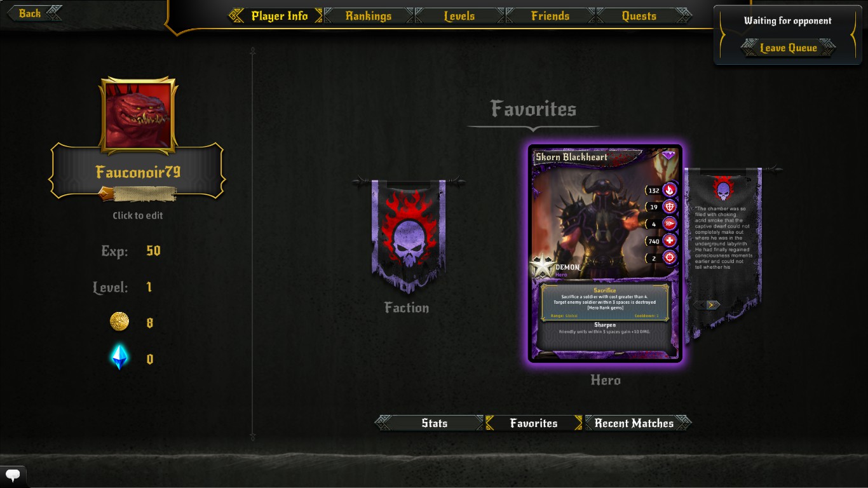Click the crosshair range stat icon
The height and width of the screenshot is (488, 868).
point(669,257)
